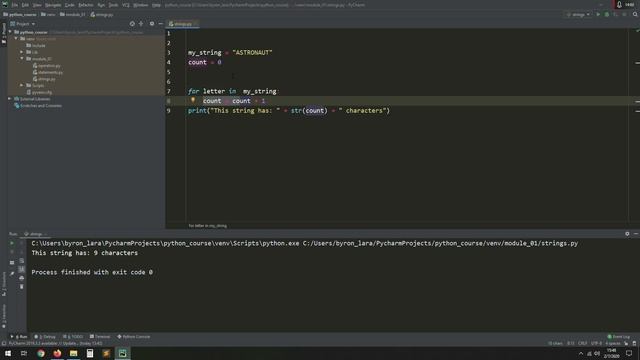Open Run panel settings gear icon

(627, 234)
